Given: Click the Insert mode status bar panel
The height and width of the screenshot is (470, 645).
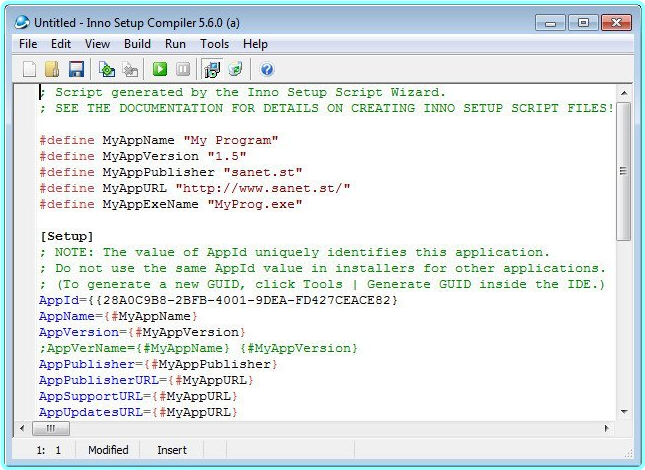Looking at the screenshot, I should pyautogui.click(x=172, y=450).
